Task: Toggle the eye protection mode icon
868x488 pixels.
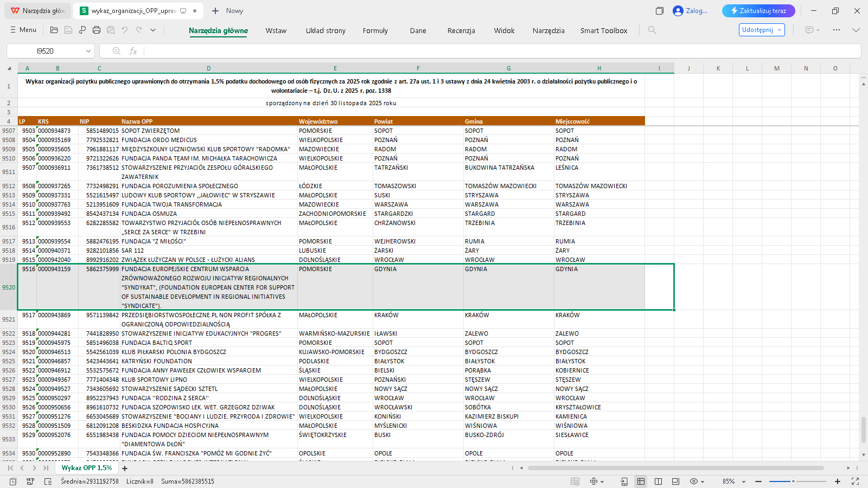Action: 693,481
